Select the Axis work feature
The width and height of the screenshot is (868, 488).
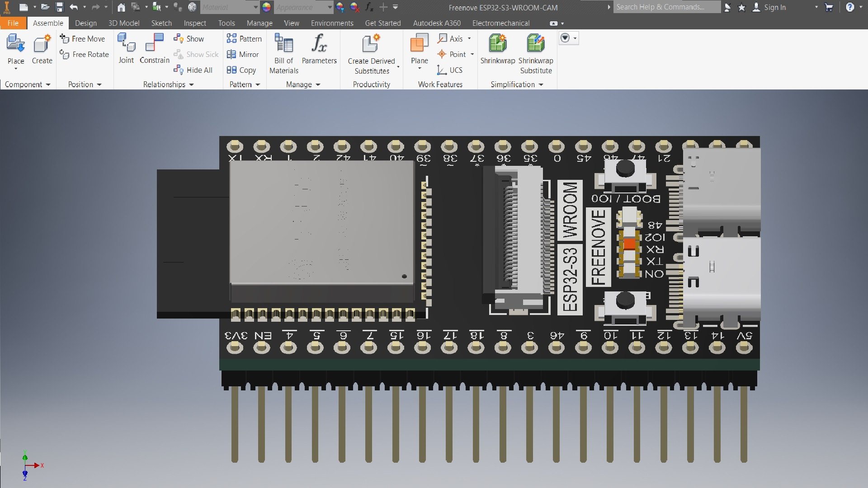(450, 39)
